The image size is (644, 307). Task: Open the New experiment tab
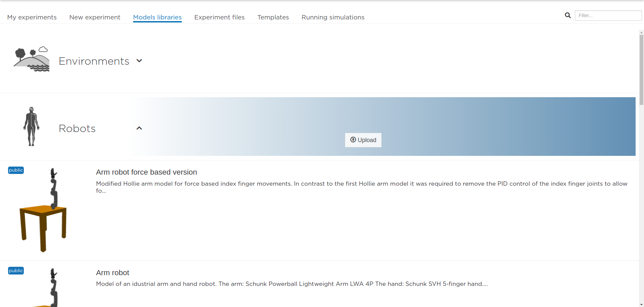95,17
